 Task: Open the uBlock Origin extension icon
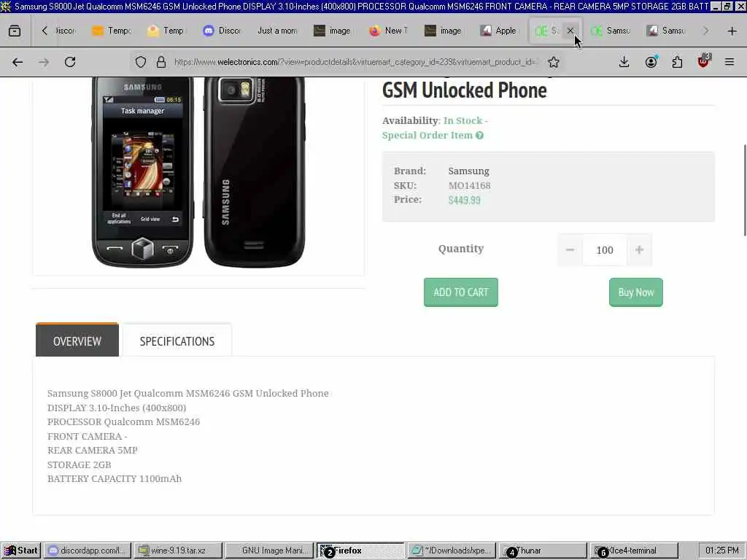[x=703, y=62]
